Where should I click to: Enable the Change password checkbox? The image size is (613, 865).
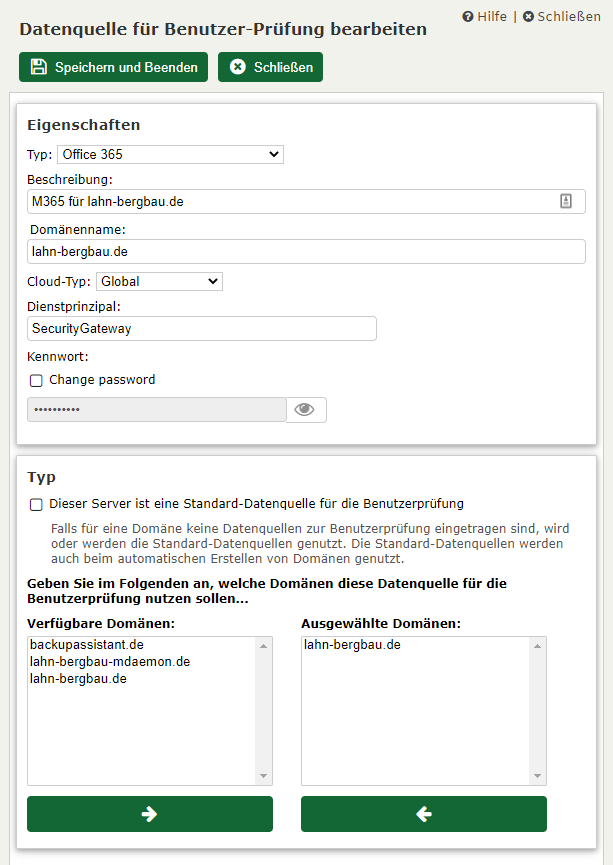(36, 380)
